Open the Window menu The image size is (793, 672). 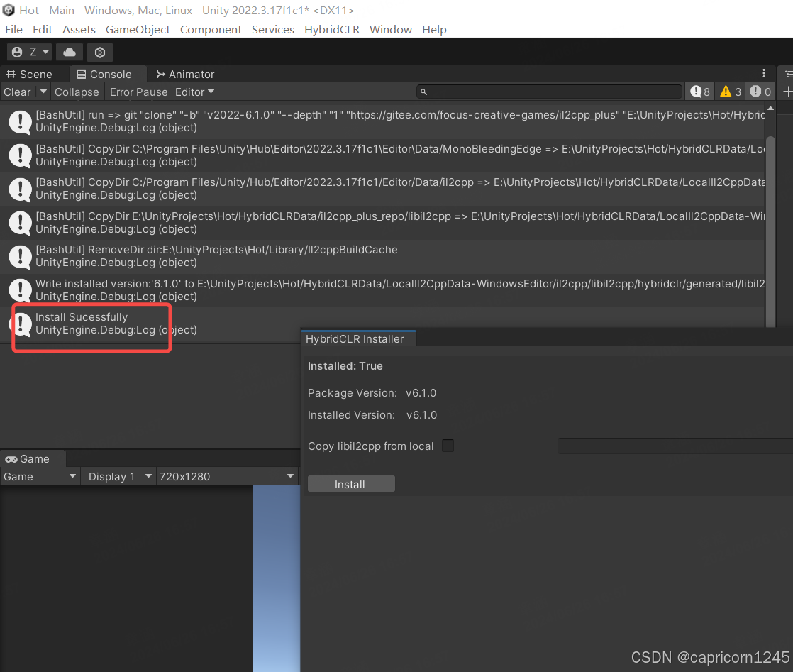(x=390, y=29)
